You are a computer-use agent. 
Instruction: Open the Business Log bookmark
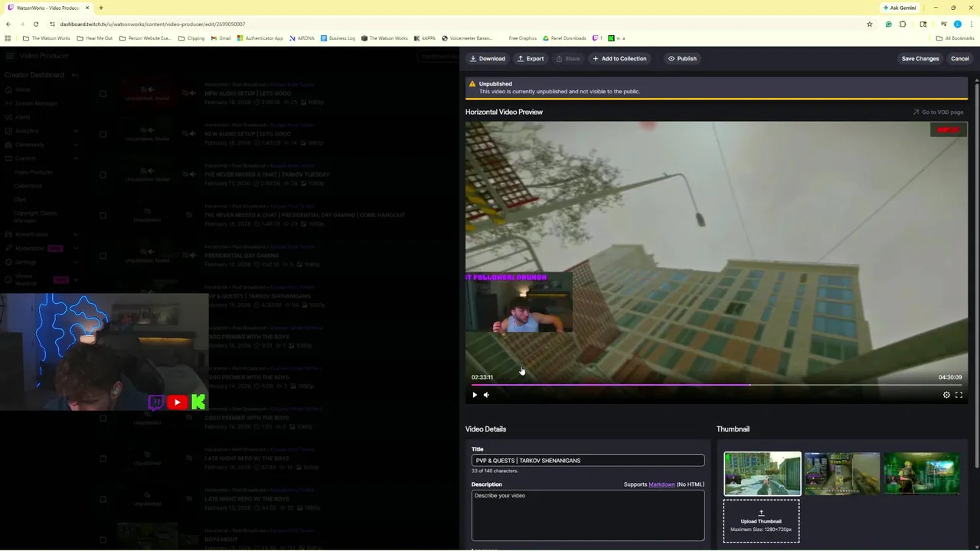[x=338, y=38]
